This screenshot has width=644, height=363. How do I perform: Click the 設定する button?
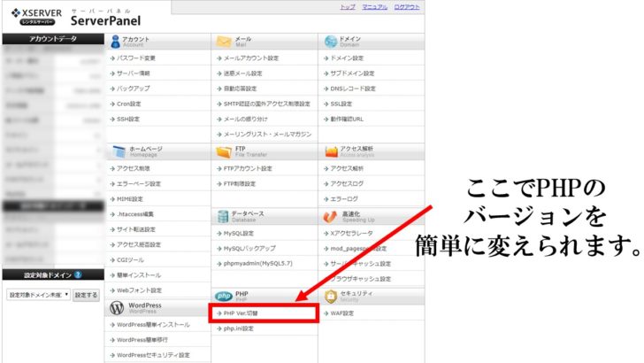tap(86, 295)
